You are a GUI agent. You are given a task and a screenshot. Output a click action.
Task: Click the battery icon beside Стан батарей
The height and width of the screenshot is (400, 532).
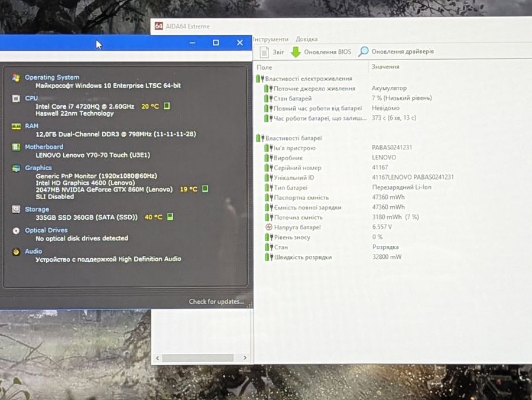268,99
